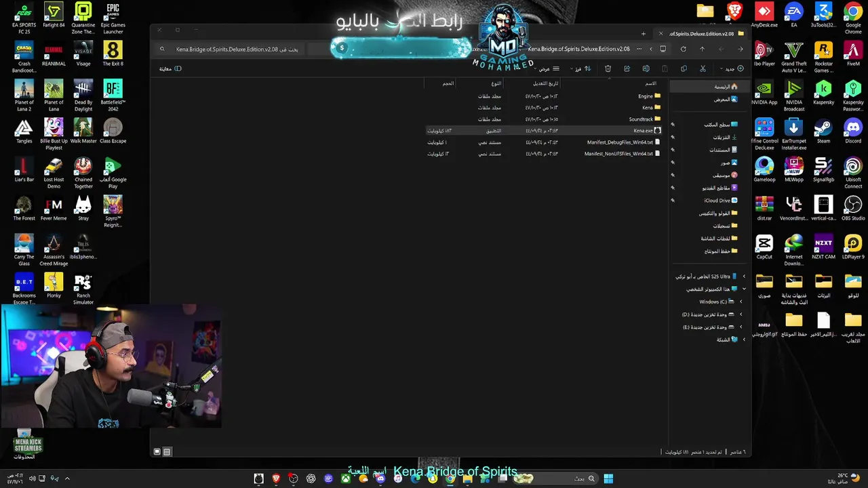Select the of.Spirits.Deluxe.Edition.v2.08 tab
The height and width of the screenshot is (488, 868).
(702, 33)
